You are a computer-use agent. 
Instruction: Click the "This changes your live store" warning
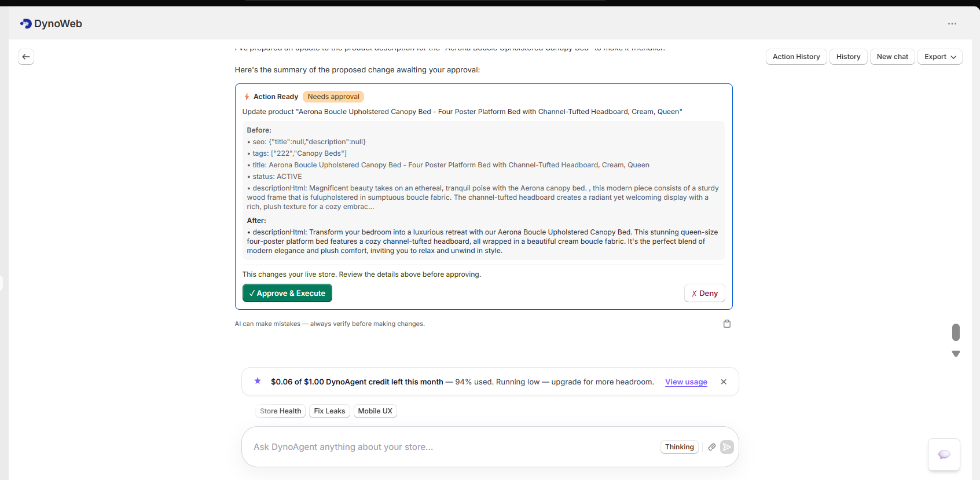click(x=362, y=274)
